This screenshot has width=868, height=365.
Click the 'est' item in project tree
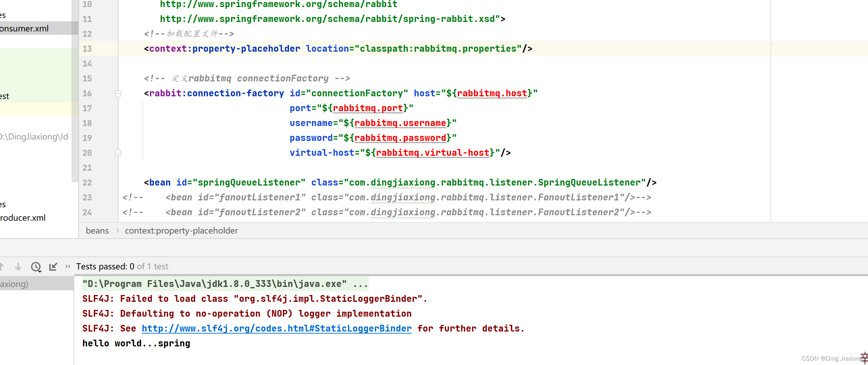point(4,96)
